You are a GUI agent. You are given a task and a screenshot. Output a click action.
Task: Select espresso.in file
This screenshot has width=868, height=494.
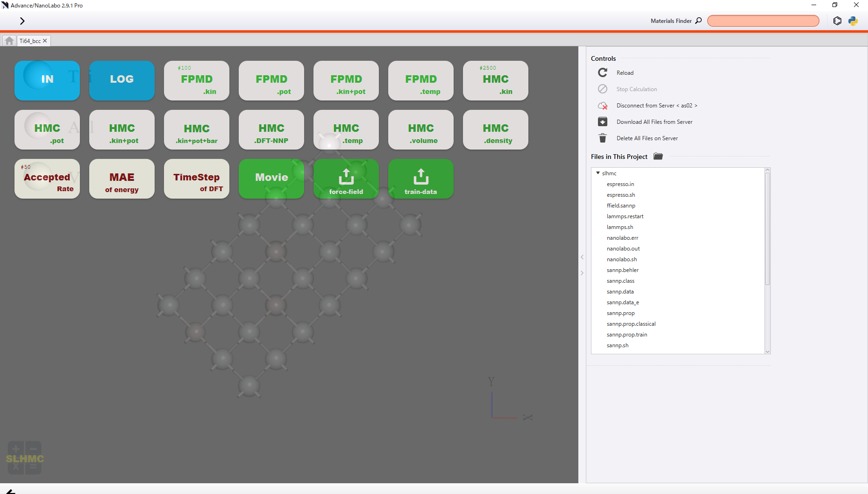pyautogui.click(x=620, y=184)
